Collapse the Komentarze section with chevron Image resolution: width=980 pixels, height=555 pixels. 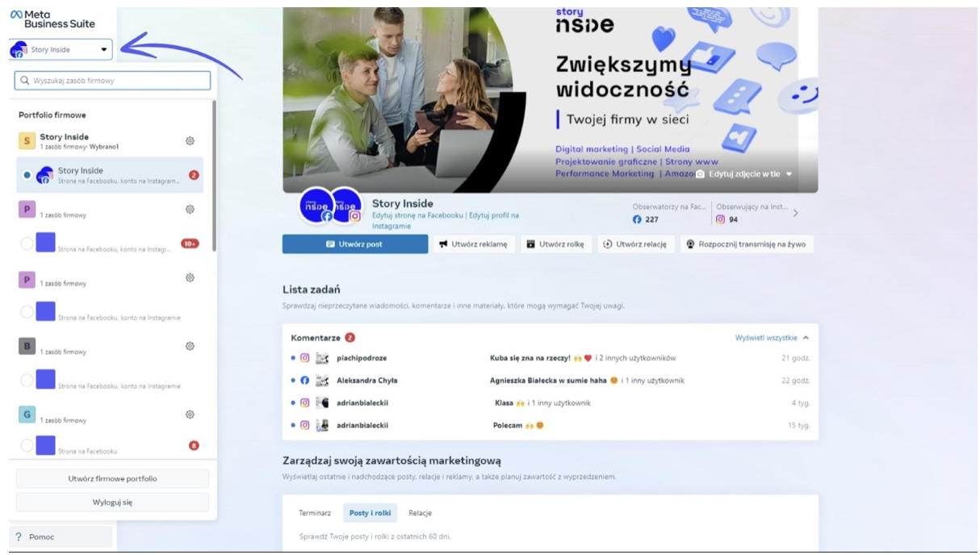(806, 338)
